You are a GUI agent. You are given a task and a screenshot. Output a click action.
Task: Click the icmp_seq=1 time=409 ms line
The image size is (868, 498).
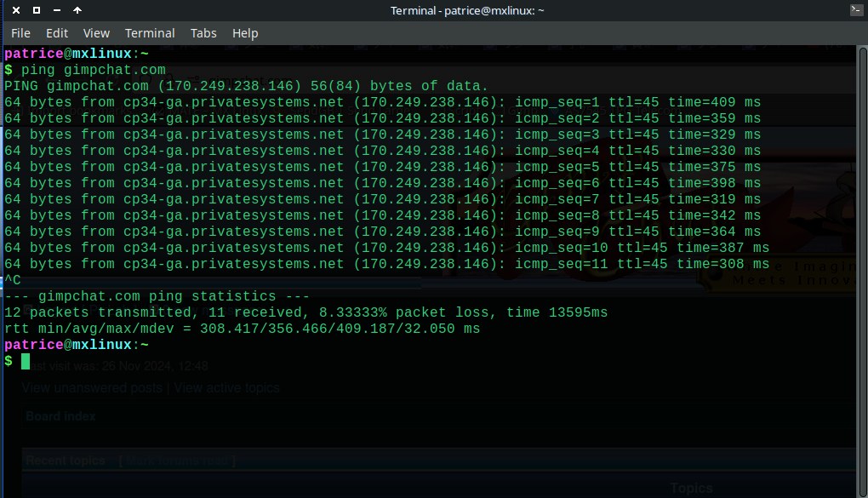tap(383, 102)
